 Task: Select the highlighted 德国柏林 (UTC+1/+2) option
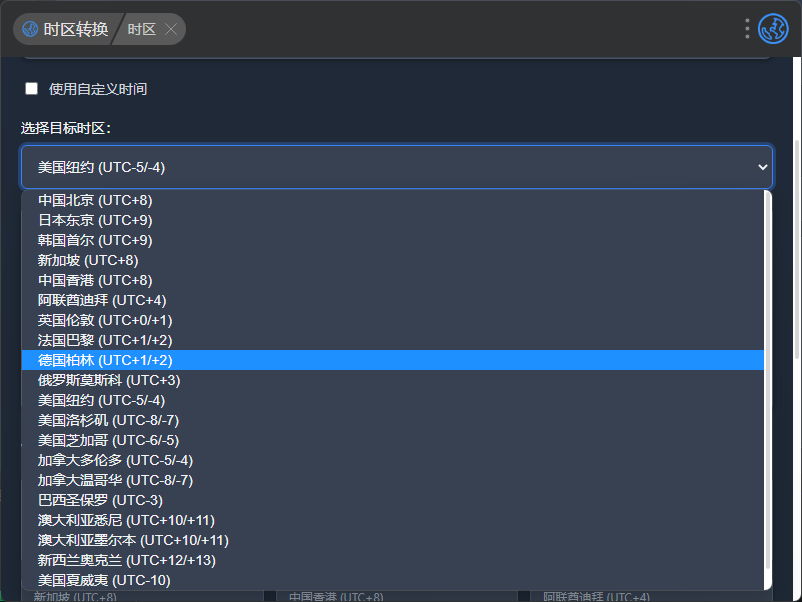pyautogui.click(x=105, y=360)
